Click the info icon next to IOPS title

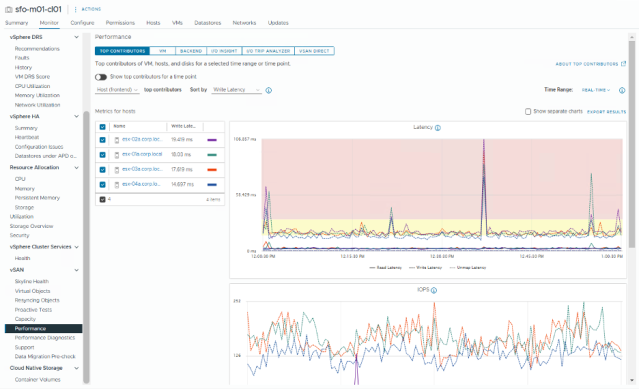(x=434, y=290)
